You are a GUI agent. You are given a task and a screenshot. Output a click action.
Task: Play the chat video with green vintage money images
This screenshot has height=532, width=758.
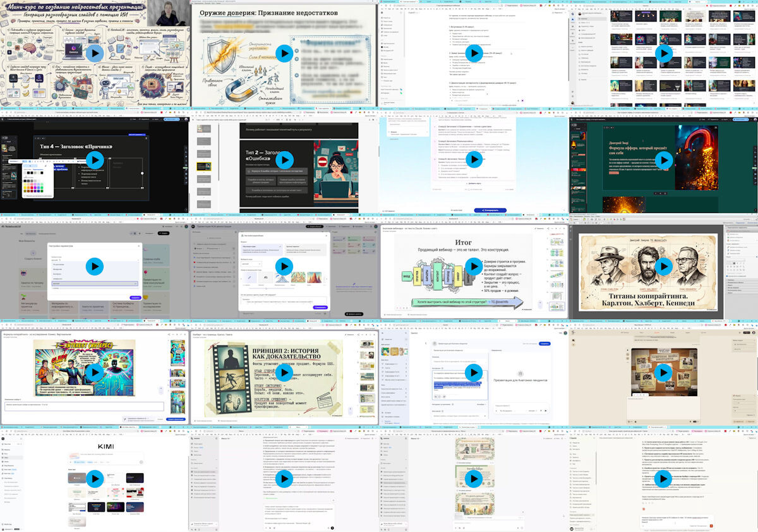coord(474,479)
